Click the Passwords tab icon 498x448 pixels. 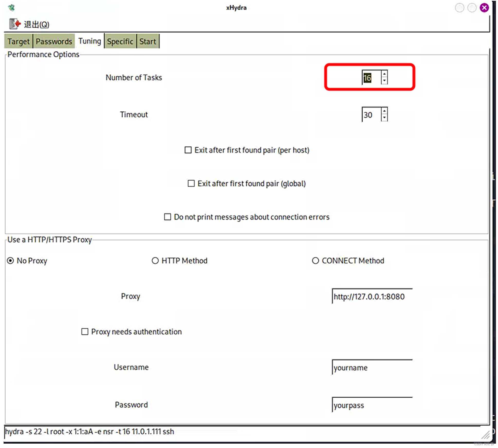(53, 41)
